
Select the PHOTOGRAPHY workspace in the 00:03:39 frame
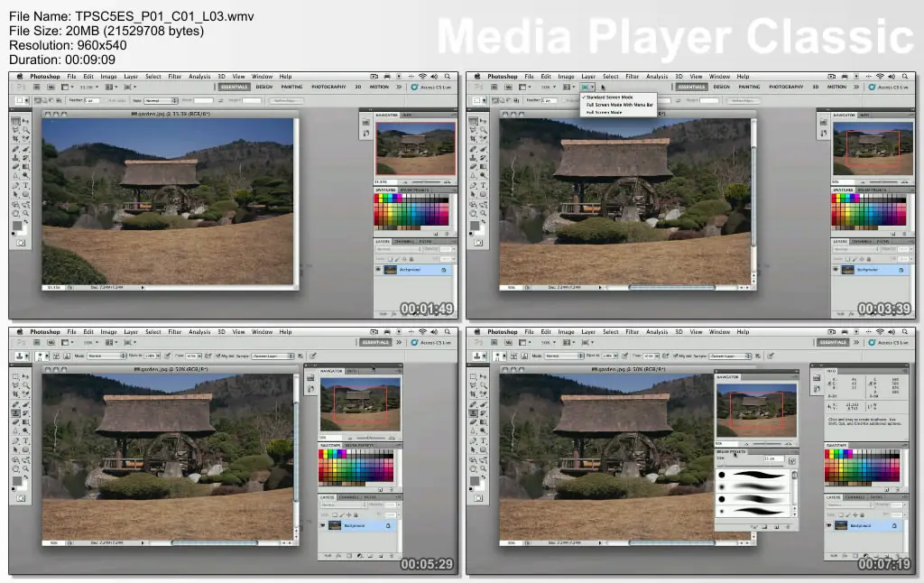pyautogui.click(x=786, y=87)
